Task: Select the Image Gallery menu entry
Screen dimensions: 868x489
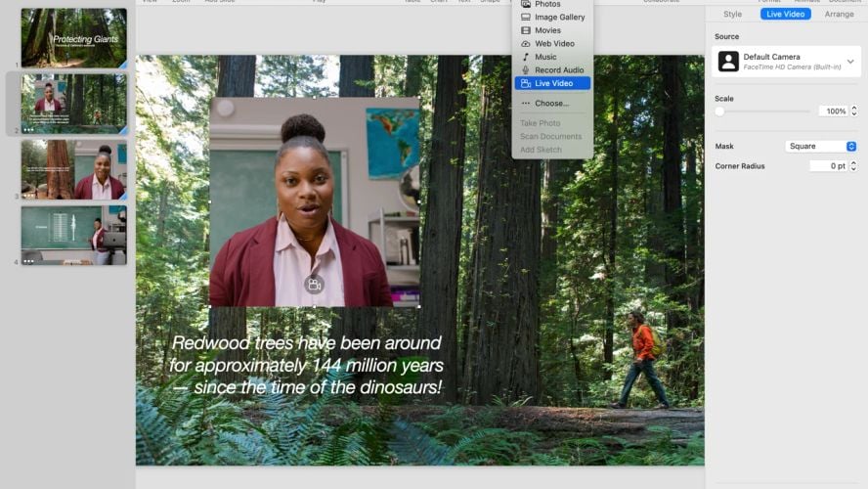Action: [552, 18]
